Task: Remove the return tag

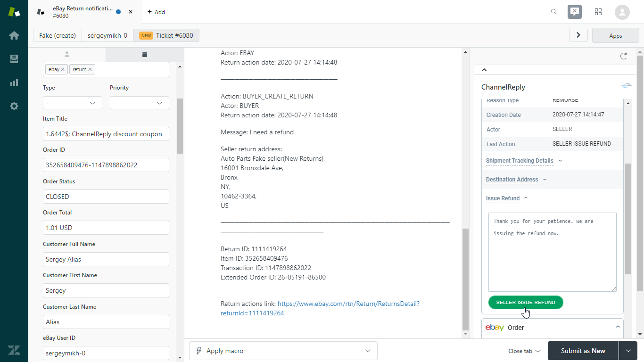Action: point(90,69)
